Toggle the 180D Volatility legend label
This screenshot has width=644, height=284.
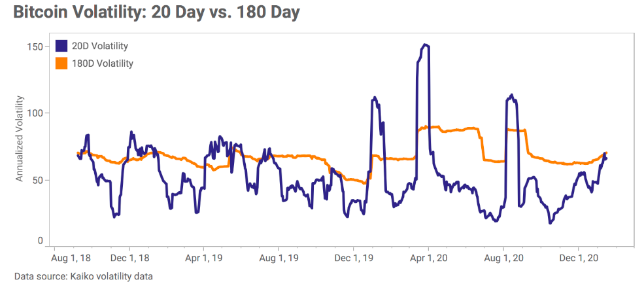pos(102,63)
